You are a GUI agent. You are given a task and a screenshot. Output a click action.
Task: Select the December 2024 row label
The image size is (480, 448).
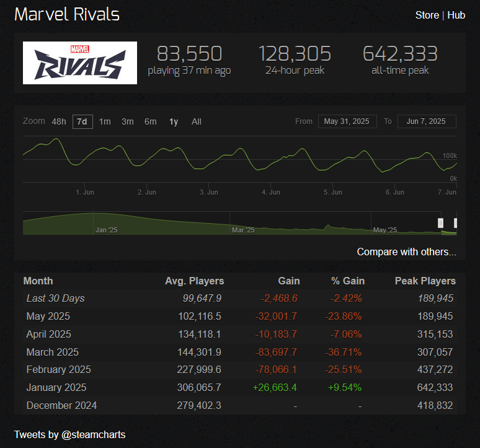pos(61,405)
